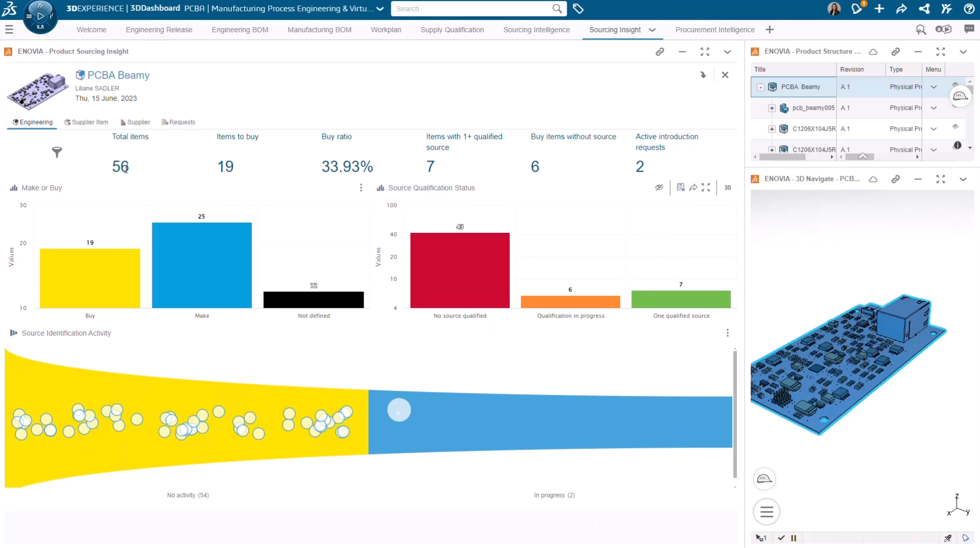Click in the top Search field
Viewport: 980px width, 548px height.
tap(472, 9)
